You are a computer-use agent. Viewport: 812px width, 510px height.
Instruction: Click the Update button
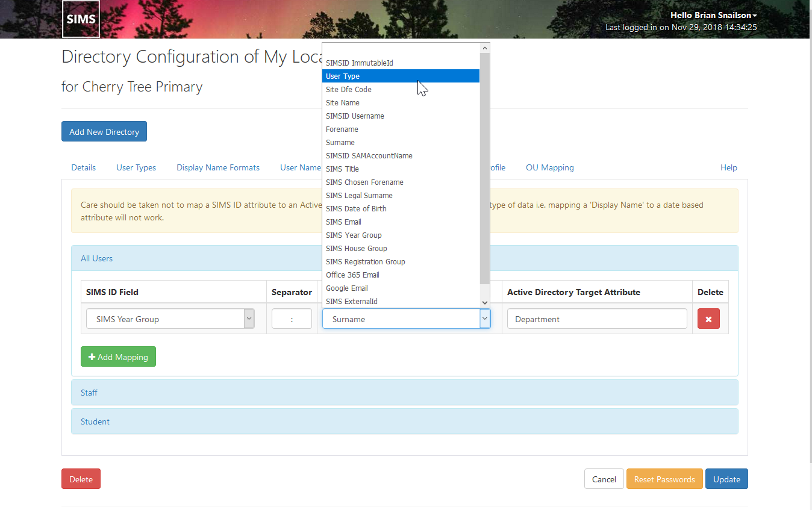[726, 479]
